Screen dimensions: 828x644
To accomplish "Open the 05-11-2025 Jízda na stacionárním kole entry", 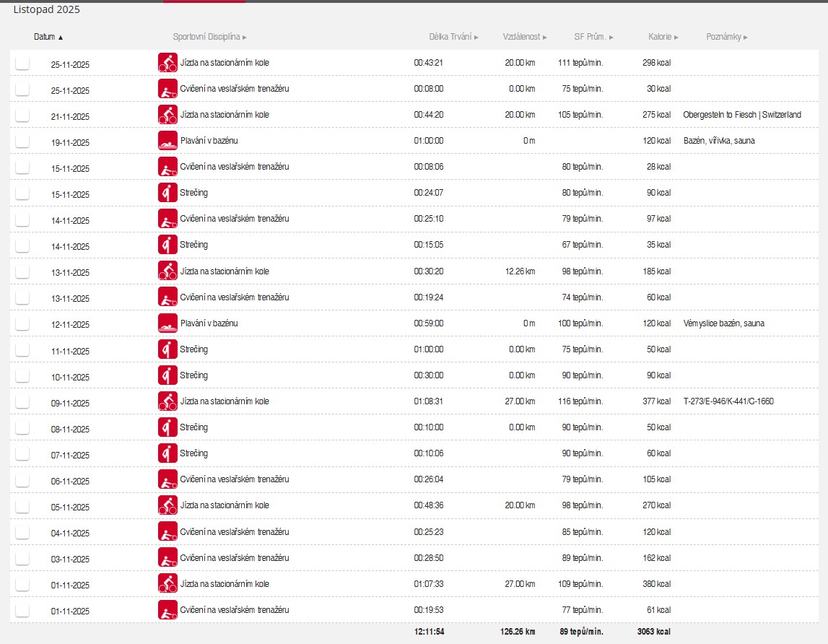I will (224, 505).
